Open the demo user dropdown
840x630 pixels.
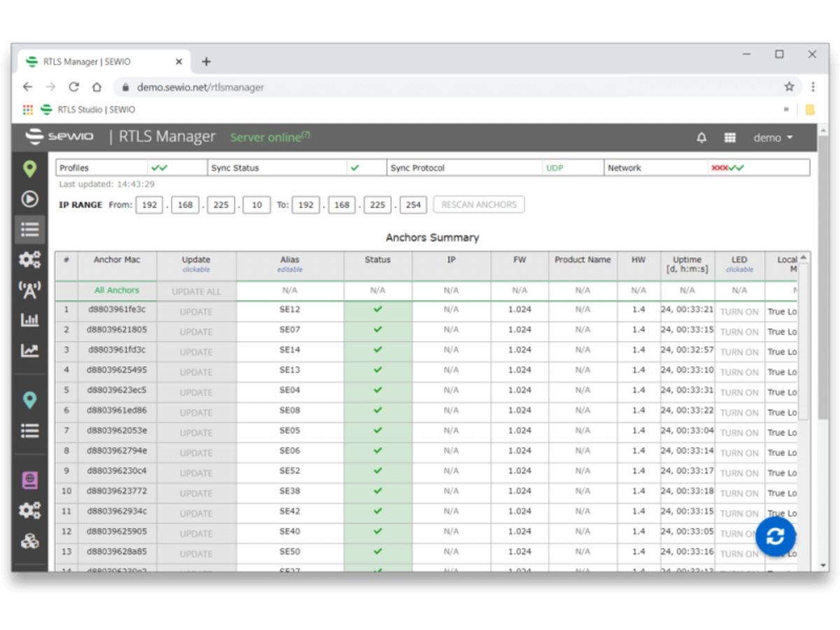[x=773, y=138]
